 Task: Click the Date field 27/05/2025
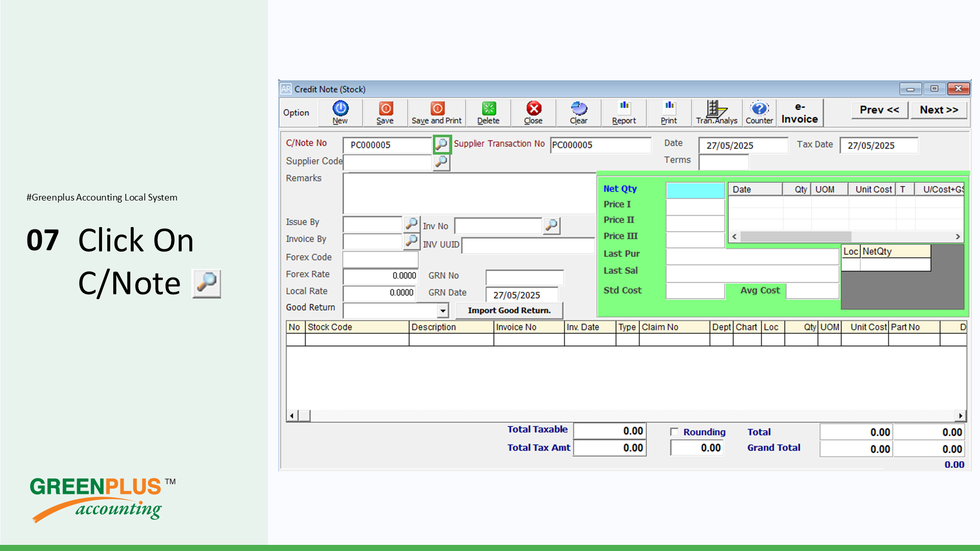point(743,145)
